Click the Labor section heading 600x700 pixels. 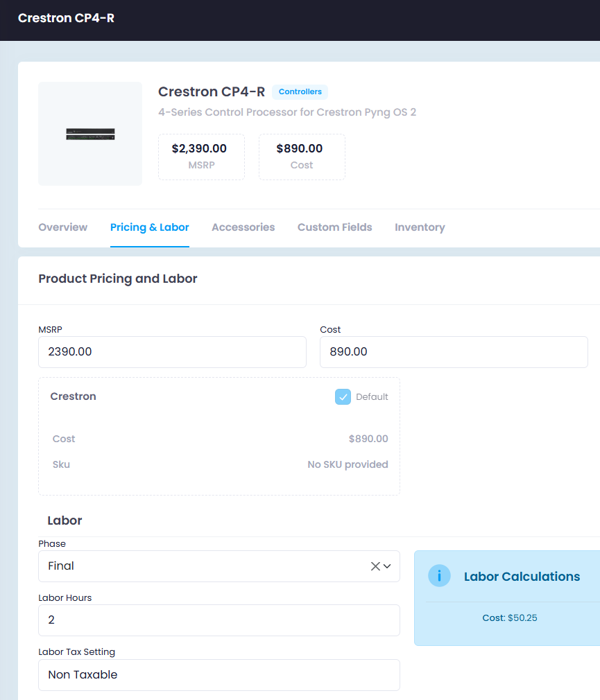pos(65,520)
